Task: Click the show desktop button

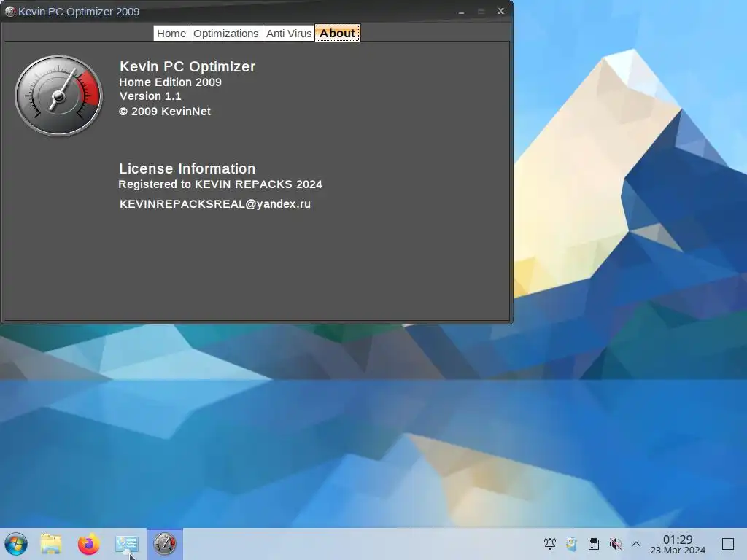Action: coord(728,544)
